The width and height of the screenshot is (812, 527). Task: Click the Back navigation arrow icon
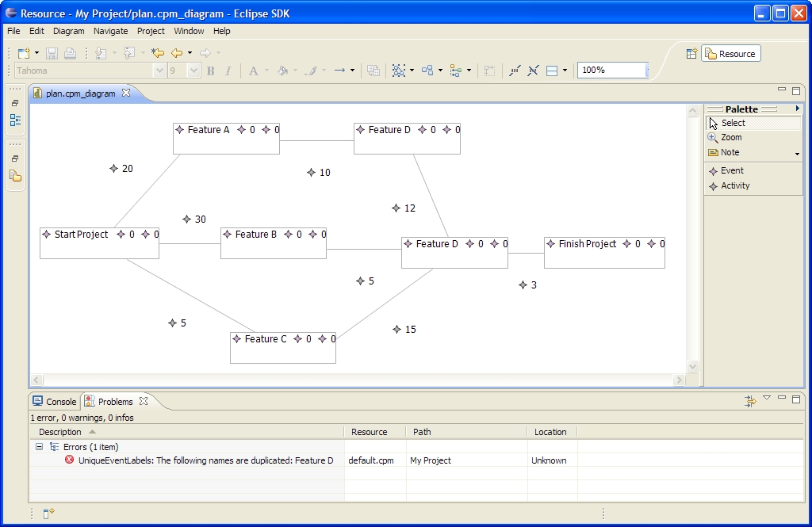click(177, 53)
